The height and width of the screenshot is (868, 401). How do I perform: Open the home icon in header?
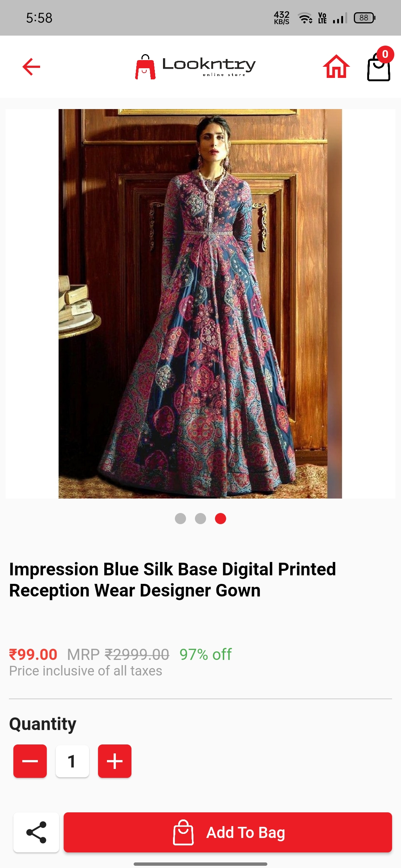coord(336,67)
